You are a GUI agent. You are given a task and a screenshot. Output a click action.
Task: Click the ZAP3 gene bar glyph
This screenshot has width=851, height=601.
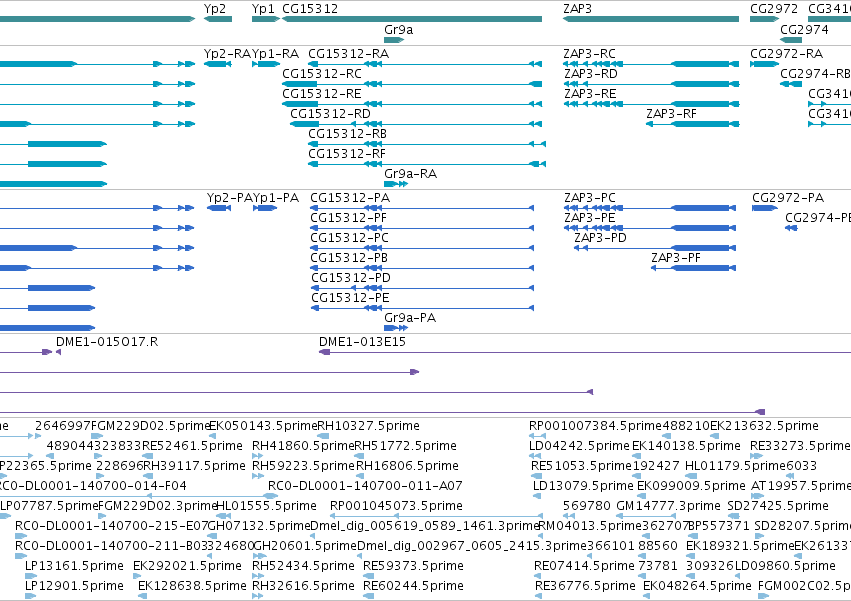point(651,19)
